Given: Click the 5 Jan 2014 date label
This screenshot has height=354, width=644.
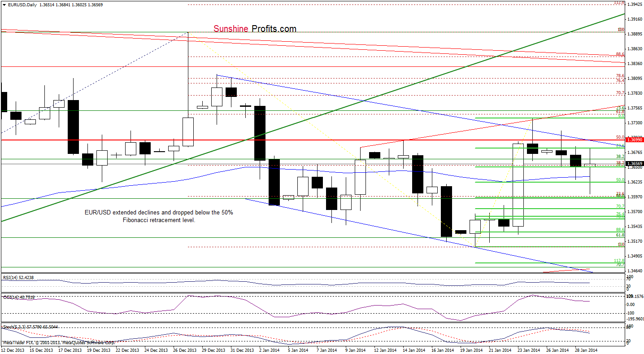Looking at the screenshot, I should pyautogui.click(x=298, y=350).
